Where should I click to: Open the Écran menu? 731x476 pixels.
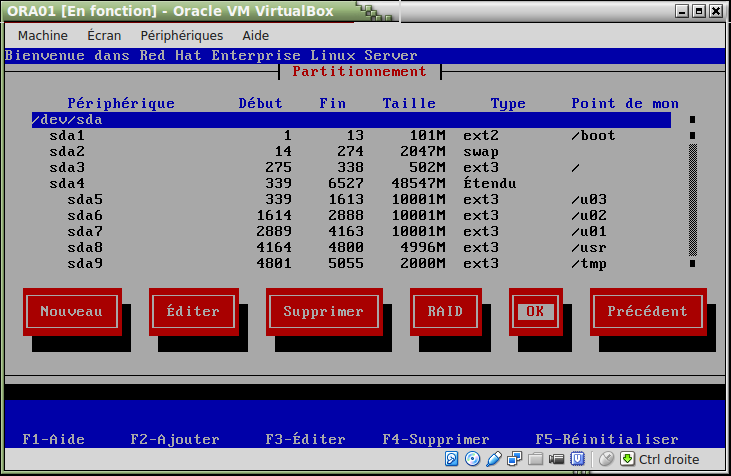point(104,35)
